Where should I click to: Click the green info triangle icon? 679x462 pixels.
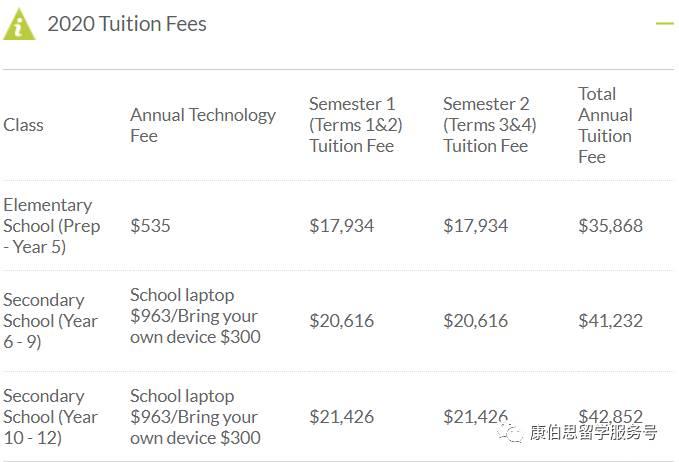19,24
